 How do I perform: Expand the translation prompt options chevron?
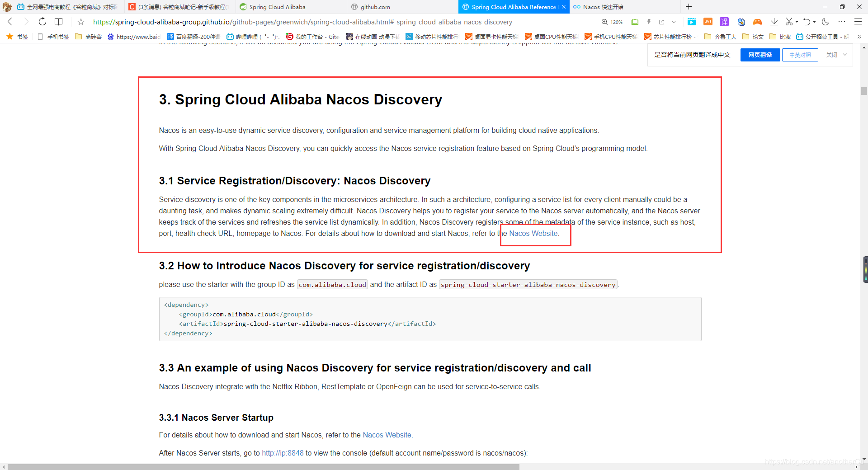845,55
